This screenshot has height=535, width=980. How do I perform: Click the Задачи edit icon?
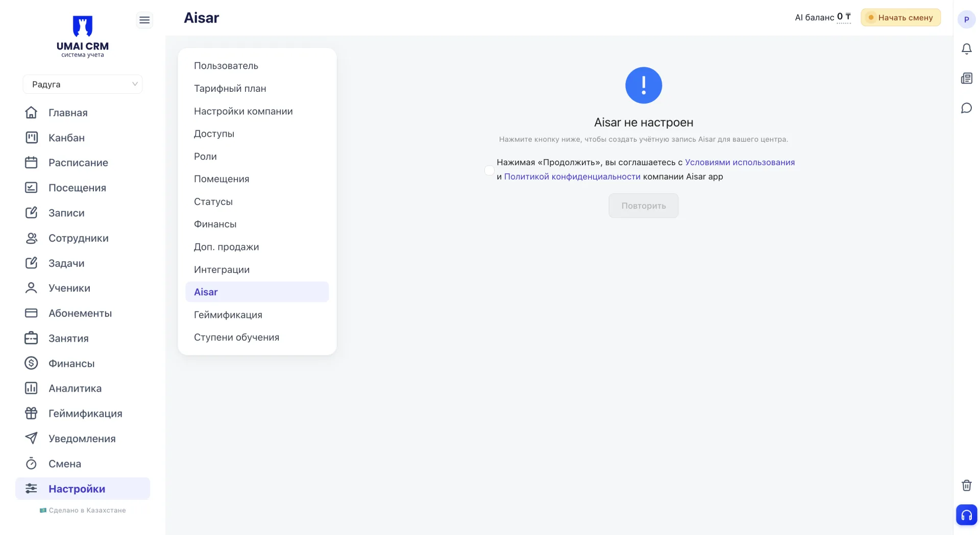coord(31,263)
